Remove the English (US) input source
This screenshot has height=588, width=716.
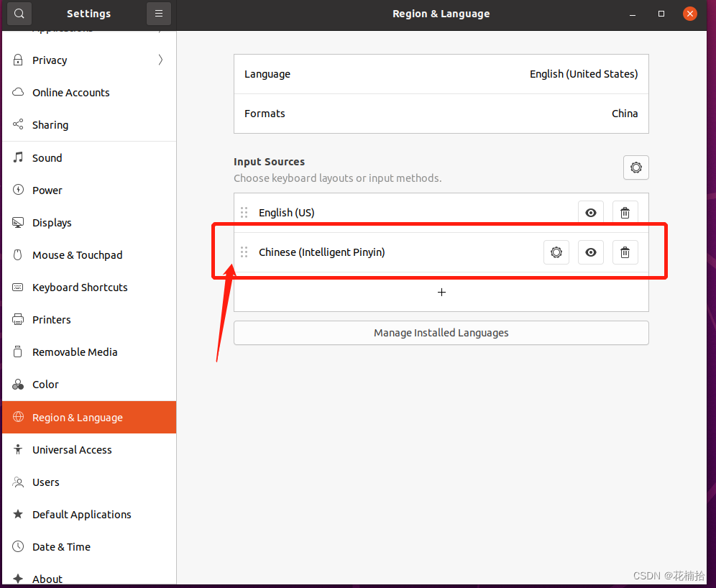[625, 213]
